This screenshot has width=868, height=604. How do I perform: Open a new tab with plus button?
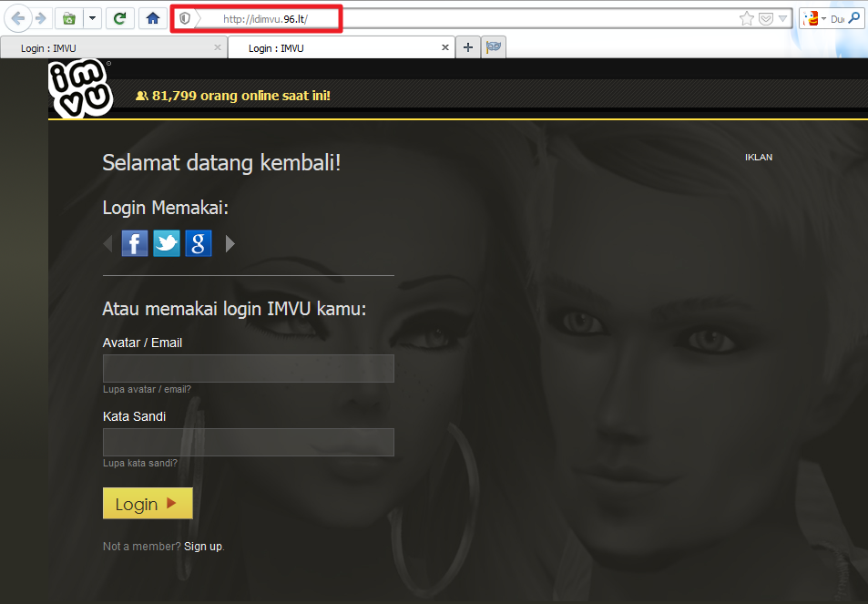(x=468, y=47)
